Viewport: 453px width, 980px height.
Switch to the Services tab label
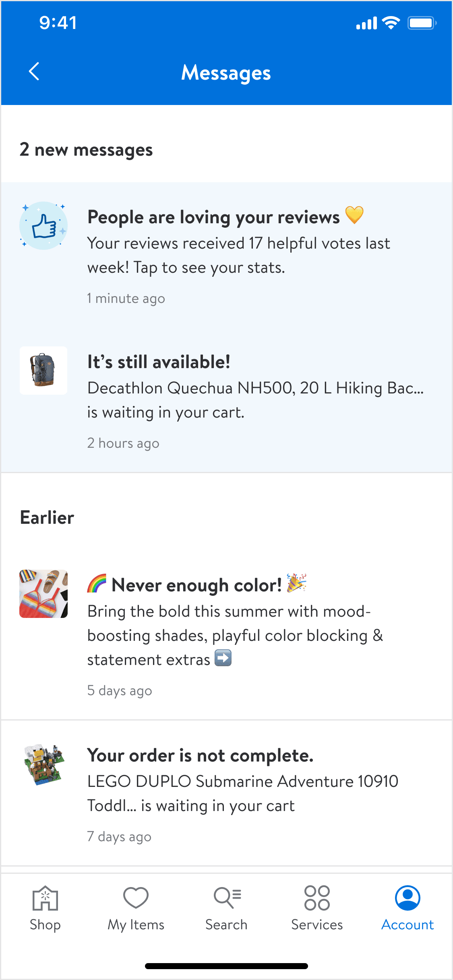317,924
